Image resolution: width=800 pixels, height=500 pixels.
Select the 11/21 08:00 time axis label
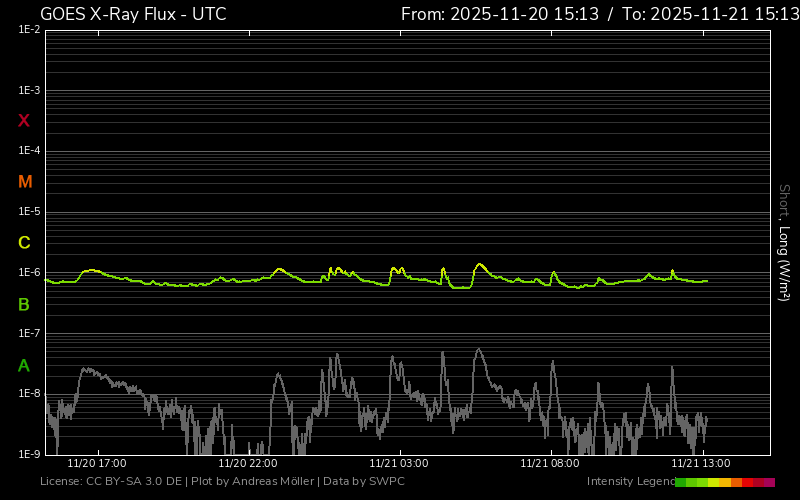tap(550, 464)
